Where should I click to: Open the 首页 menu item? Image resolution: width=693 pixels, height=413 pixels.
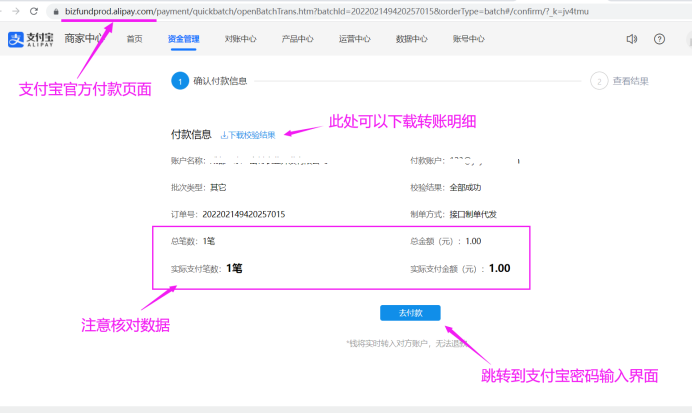pos(134,40)
